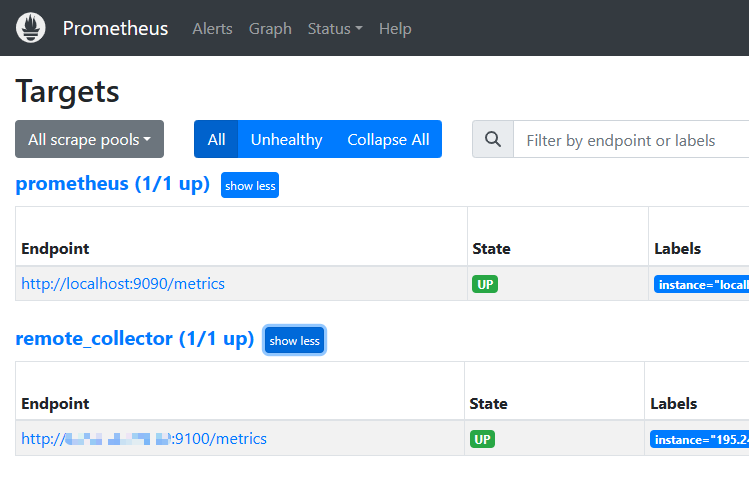Click the prometheus (1/1 up) pool heading
Screen dimensions: 749x503
(112, 184)
